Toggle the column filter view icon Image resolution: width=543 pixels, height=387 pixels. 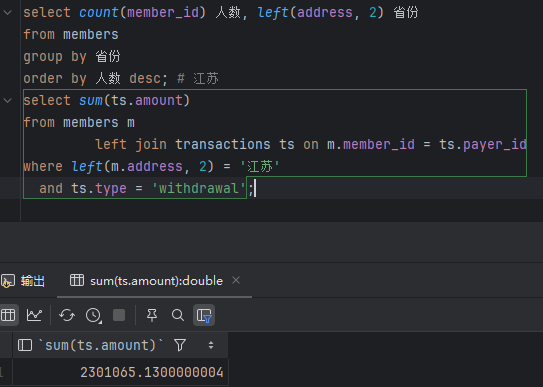pos(204,315)
